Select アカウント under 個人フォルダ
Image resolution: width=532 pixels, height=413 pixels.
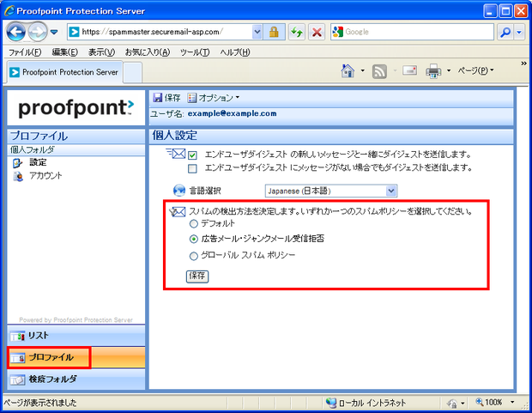[x=45, y=176]
